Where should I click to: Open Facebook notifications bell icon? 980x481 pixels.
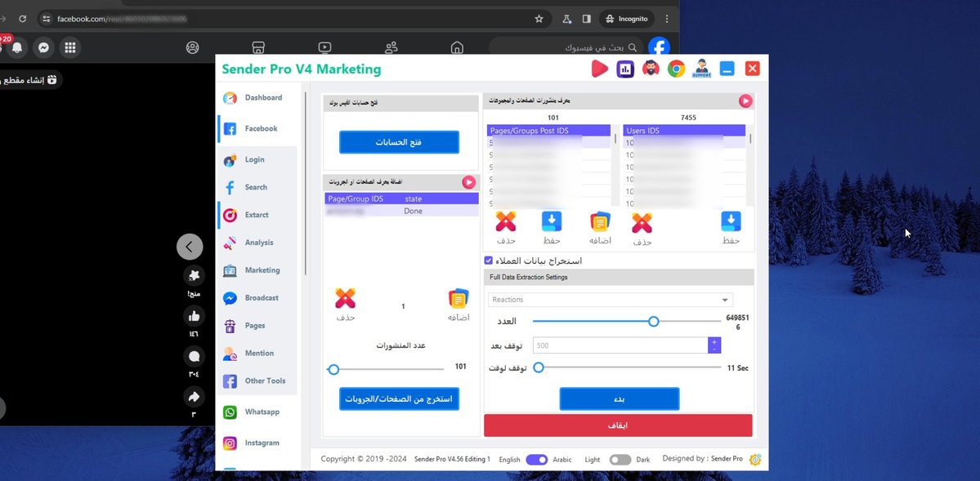[17, 47]
